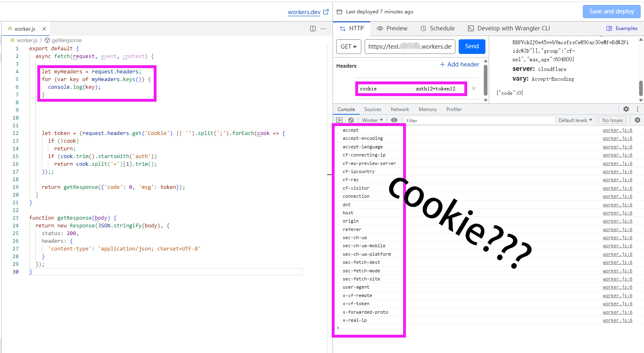The height and width of the screenshot is (353, 644).
Task: Select the HTTP method GET dropdown
Action: pos(349,47)
